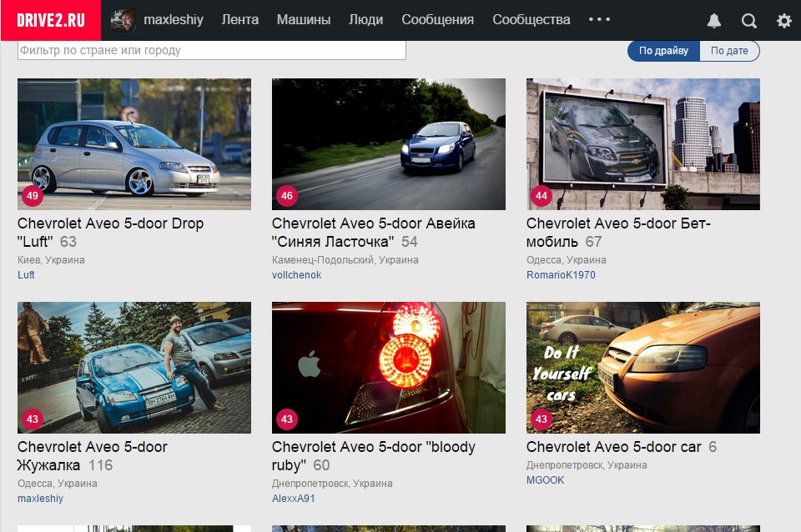Expand the three-dots more menu
Image resolution: width=801 pixels, height=532 pixels.
tap(599, 19)
